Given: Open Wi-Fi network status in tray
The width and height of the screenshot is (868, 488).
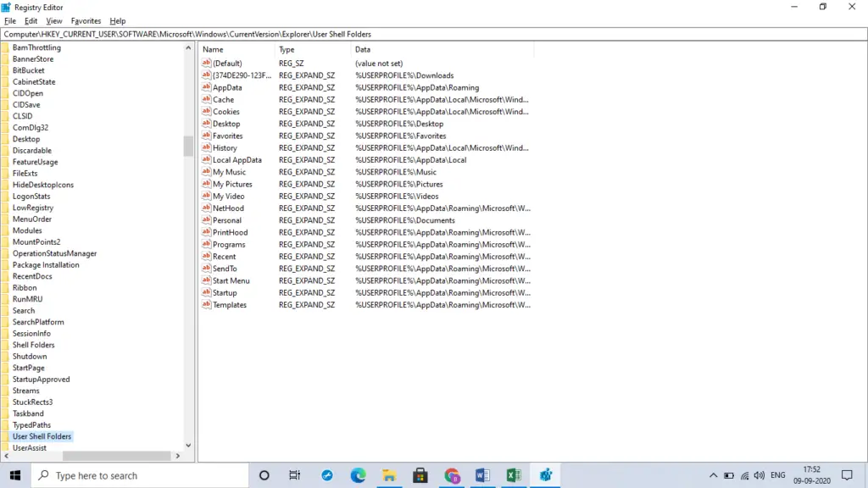Looking at the screenshot, I should pyautogui.click(x=744, y=476).
